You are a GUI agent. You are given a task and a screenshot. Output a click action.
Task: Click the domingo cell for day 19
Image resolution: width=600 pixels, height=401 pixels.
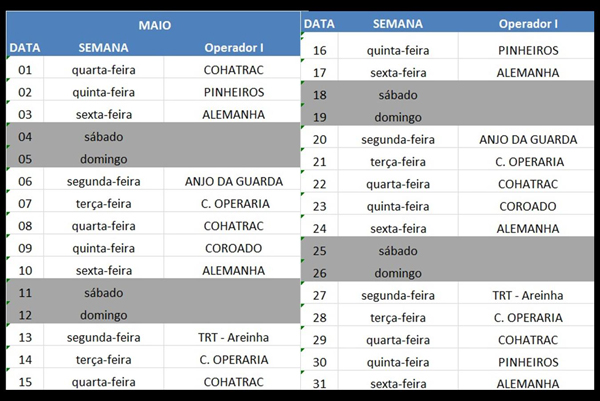(398, 117)
